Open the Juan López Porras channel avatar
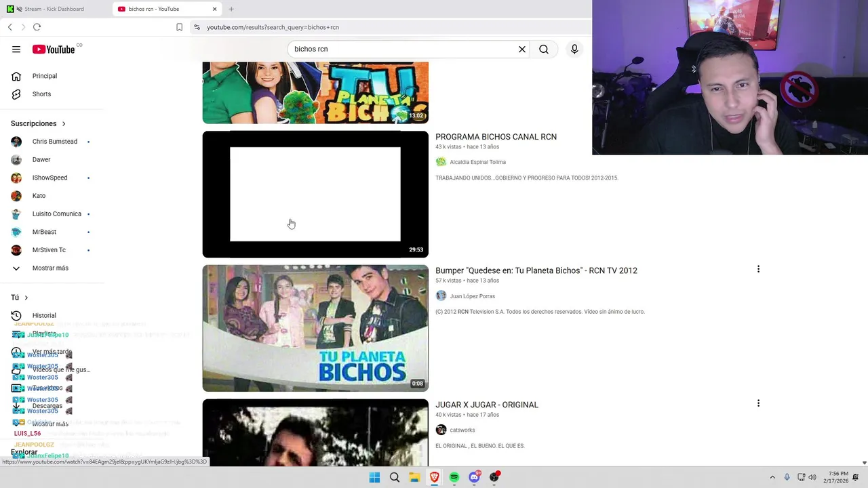Image resolution: width=868 pixels, height=488 pixels. point(441,296)
